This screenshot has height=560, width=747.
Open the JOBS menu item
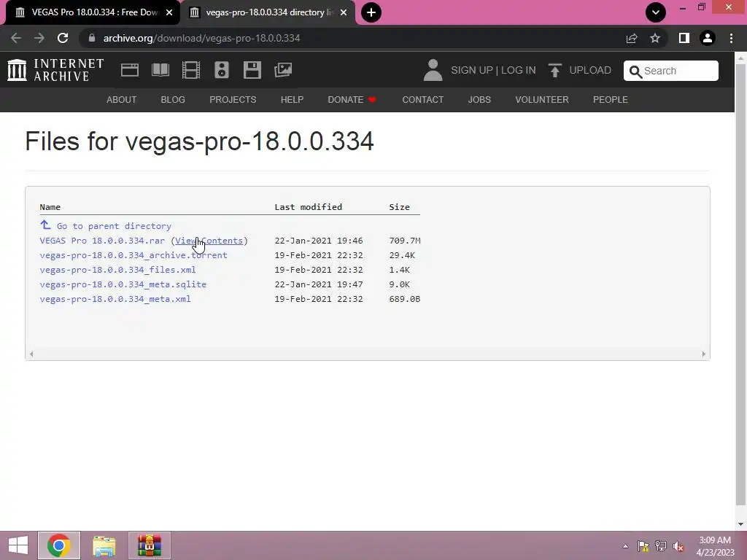(x=479, y=99)
